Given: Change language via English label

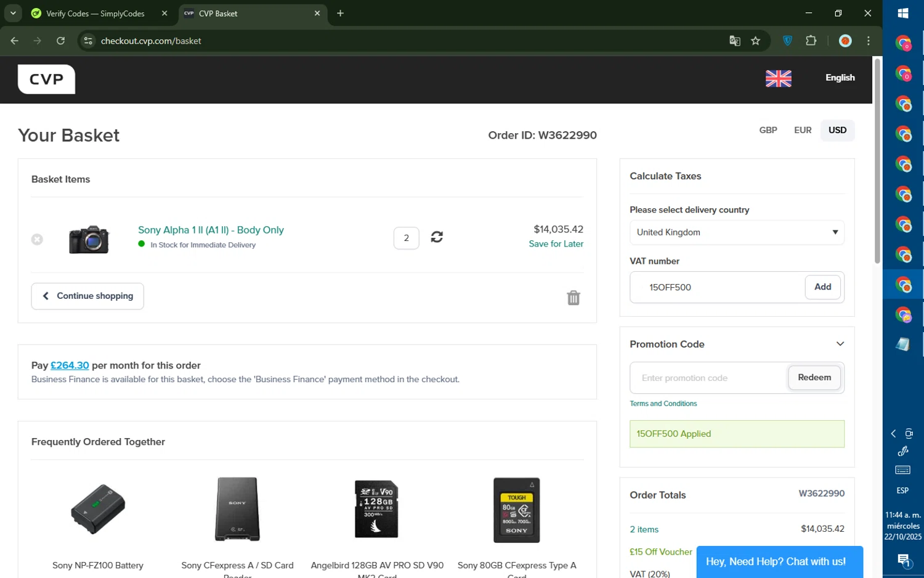Looking at the screenshot, I should 840,78.
